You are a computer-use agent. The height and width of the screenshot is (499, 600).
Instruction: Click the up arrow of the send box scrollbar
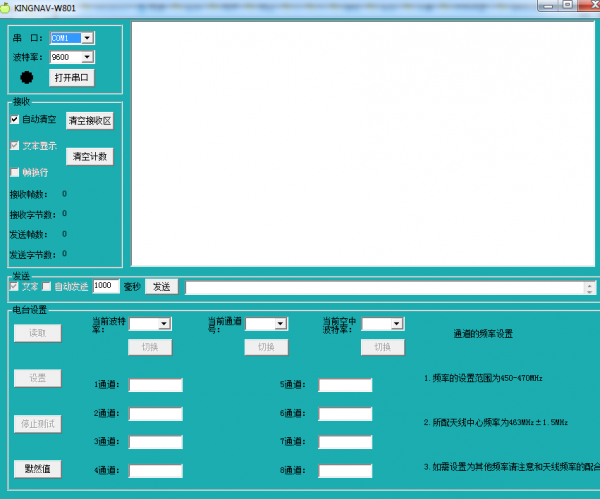tap(590, 285)
